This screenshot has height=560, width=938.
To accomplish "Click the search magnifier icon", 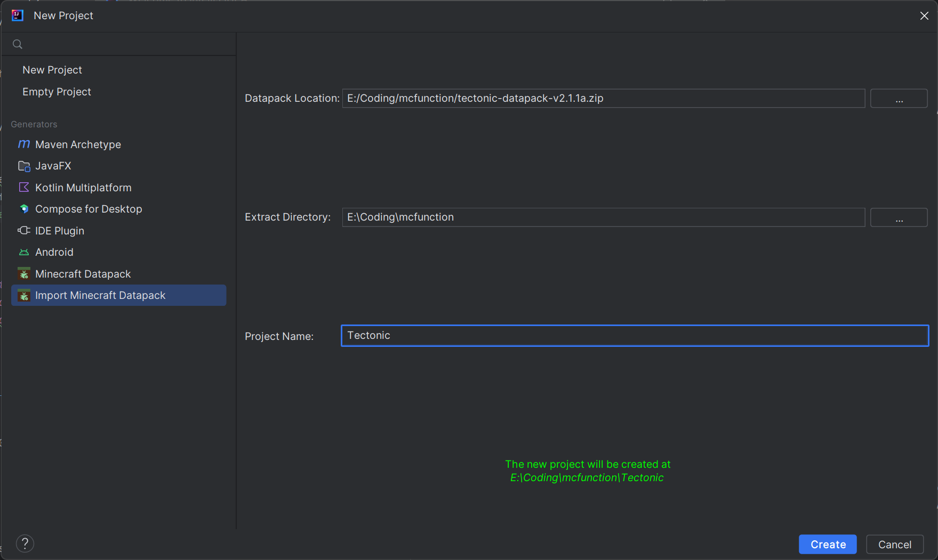I will click(18, 44).
